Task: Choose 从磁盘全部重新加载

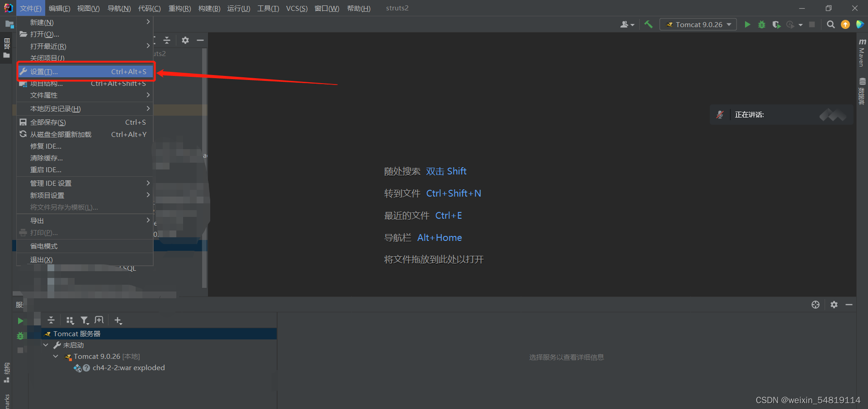Action: (85, 134)
